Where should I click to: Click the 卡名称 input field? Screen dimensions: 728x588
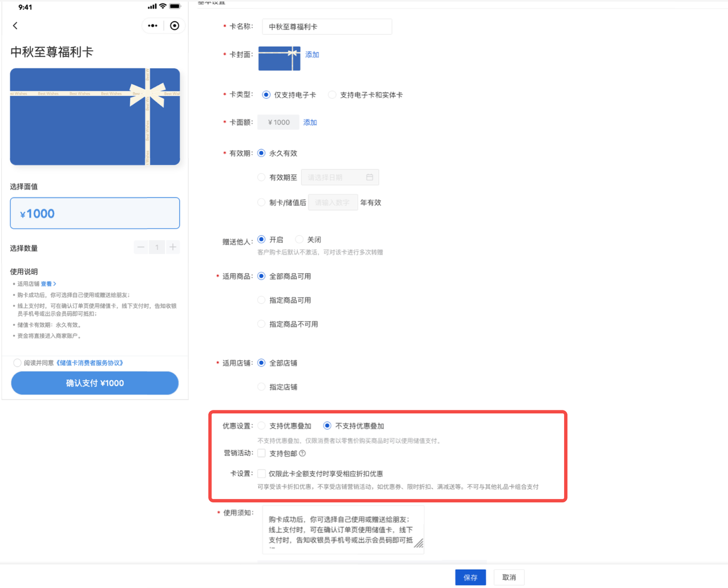click(327, 27)
